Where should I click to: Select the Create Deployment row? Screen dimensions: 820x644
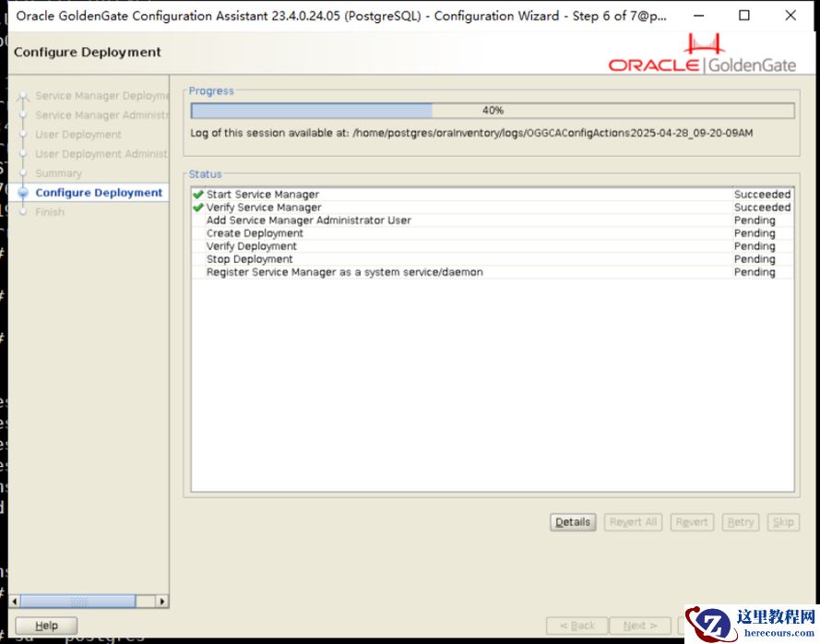click(x=493, y=233)
